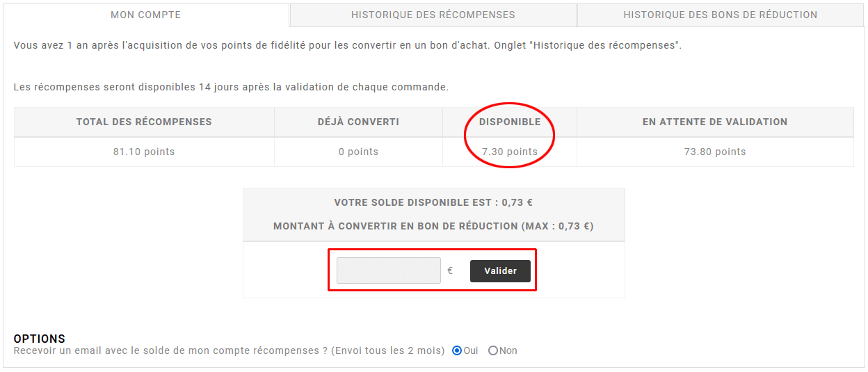Click the 7.30 points available value

[x=509, y=152]
